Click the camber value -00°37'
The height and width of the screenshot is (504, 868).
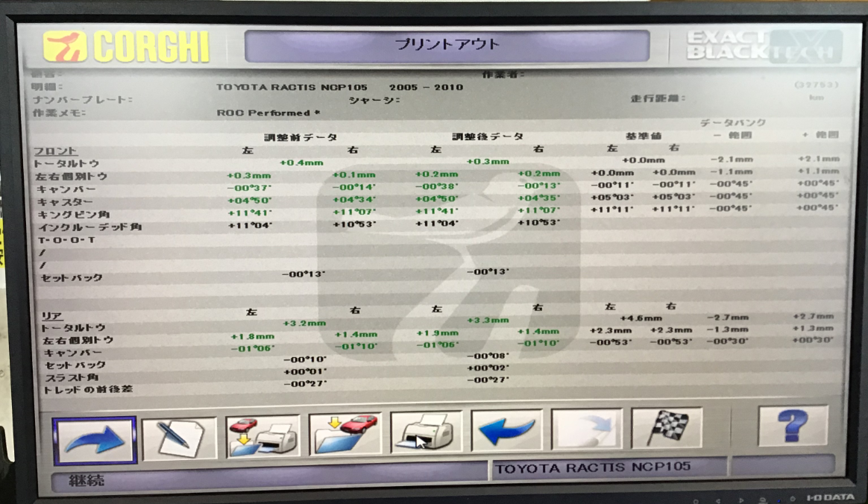[249, 188]
